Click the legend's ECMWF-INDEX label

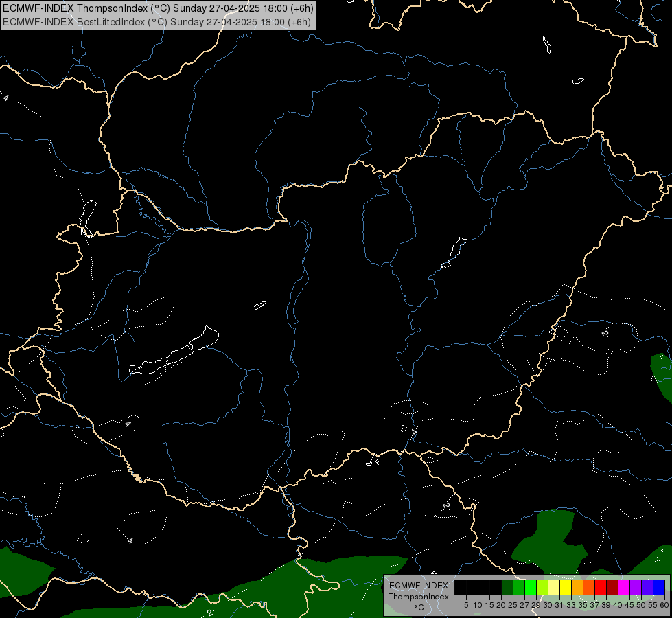click(418, 586)
